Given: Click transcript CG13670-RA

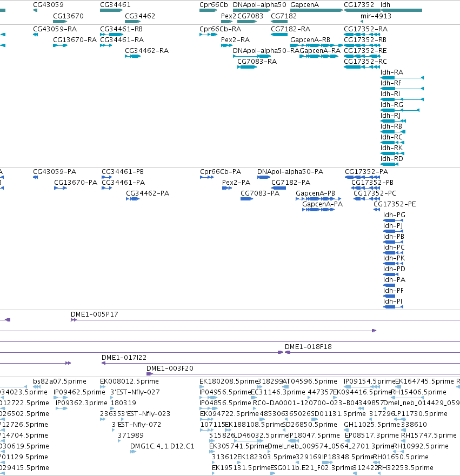Looking at the screenshot, I should pos(75,40).
